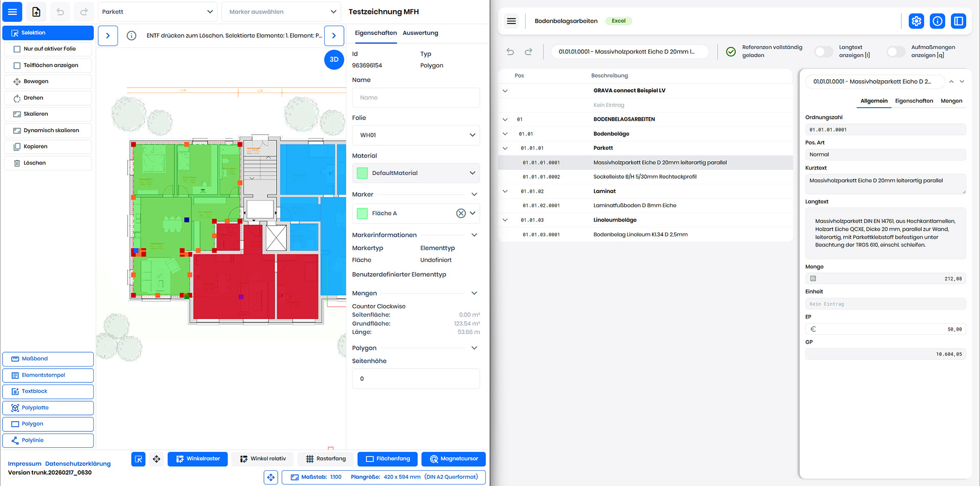Viewport: 980px width, 486px height.
Task: Clear the Fläche A marker
Action: pyautogui.click(x=461, y=213)
